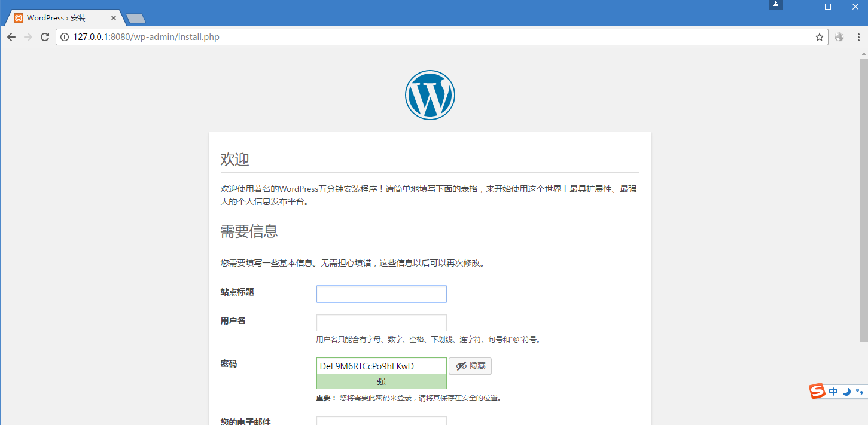This screenshot has width=868, height=425.
Task: Click the 用户名 input field
Action: click(x=381, y=322)
